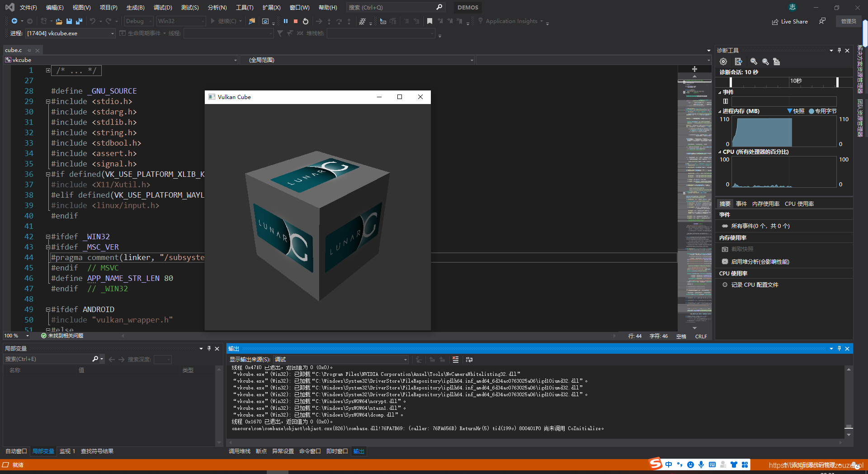
Task: Open the 生成(B) menu
Action: 135,8
